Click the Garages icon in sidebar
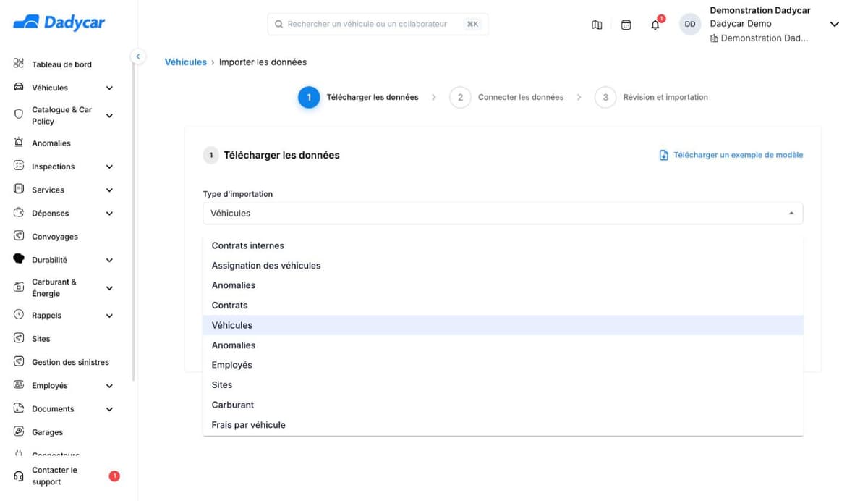The height and width of the screenshot is (501, 868). coord(19,431)
